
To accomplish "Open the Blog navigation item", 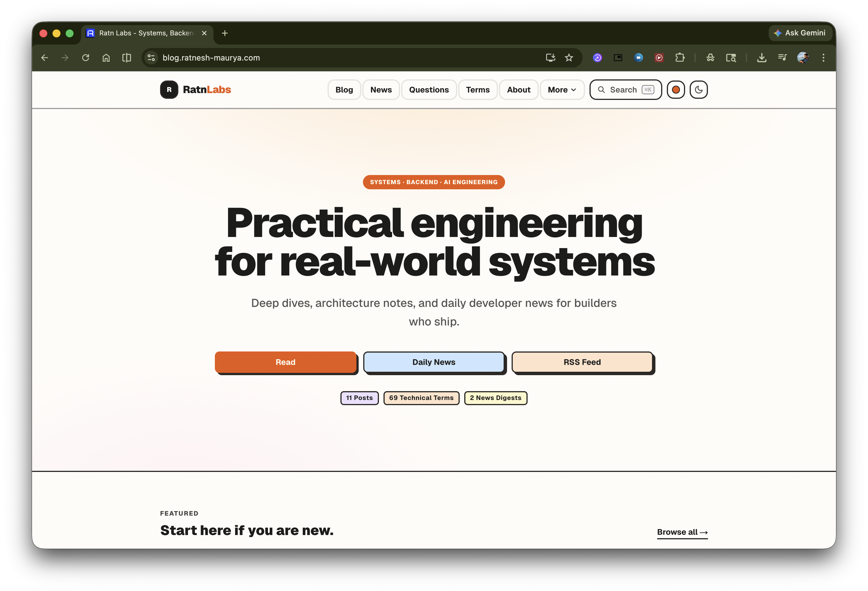I will click(344, 90).
